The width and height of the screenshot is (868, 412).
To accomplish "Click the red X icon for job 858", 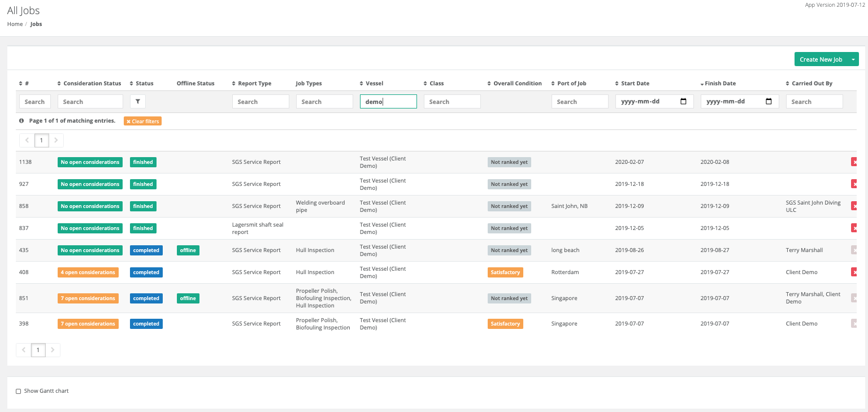I will click(x=854, y=206).
